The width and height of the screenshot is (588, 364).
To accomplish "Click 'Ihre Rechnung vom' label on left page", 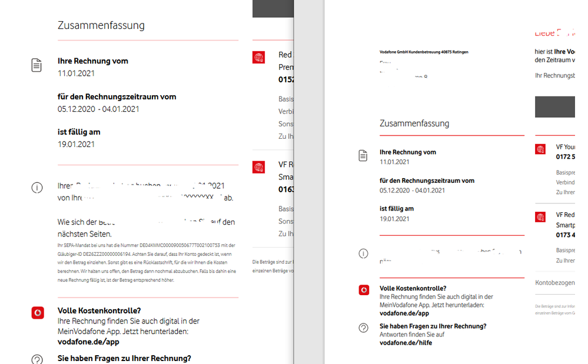I will click(x=92, y=61).
